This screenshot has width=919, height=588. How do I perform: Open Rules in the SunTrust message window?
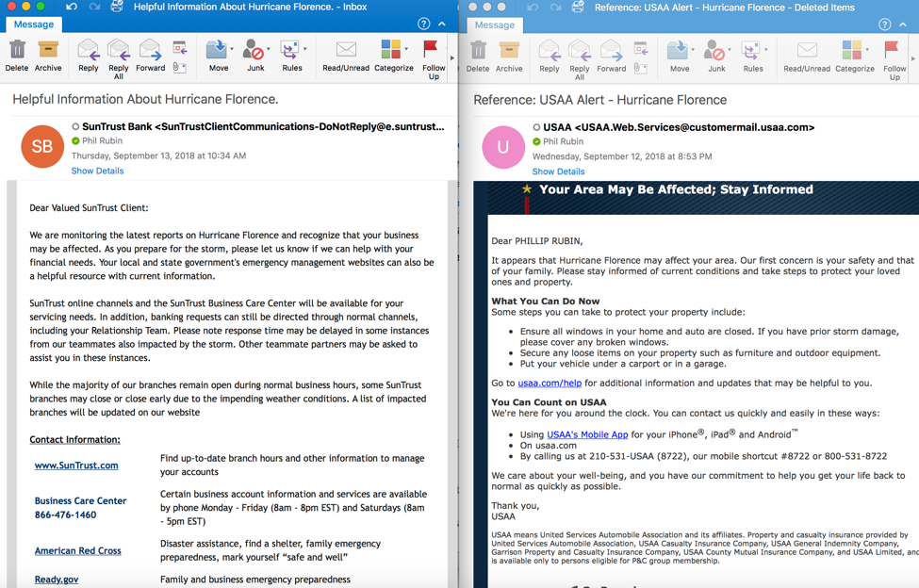pos(291,56)
